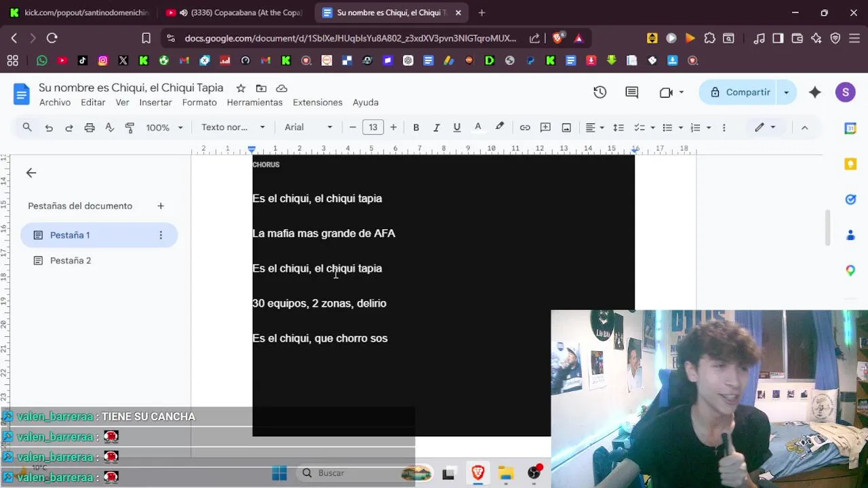Open the Insertar menu
The height and width of the screenshot is (488, 868).
(x=155, y=102)
